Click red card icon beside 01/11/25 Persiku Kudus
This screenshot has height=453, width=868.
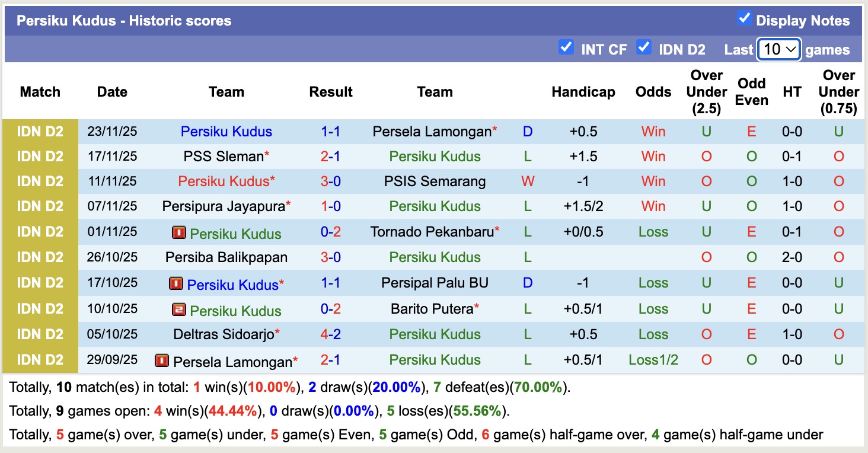click(178, 232)
